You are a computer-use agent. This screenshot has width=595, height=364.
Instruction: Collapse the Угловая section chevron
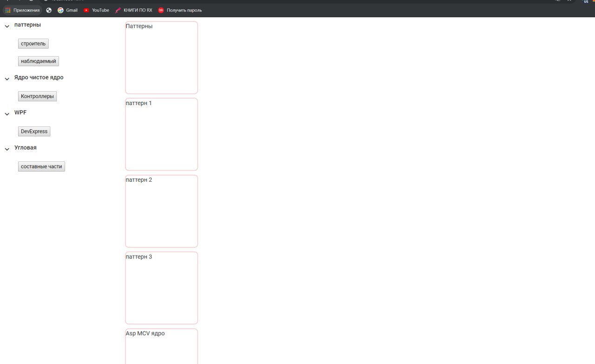(7, 149)
